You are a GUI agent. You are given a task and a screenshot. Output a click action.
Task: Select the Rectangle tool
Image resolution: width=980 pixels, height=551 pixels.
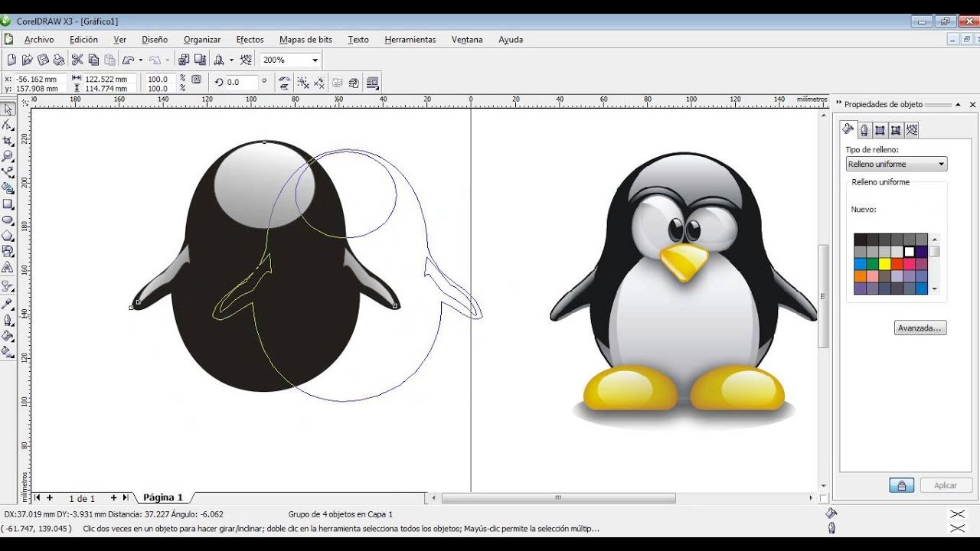click(8, 204)
